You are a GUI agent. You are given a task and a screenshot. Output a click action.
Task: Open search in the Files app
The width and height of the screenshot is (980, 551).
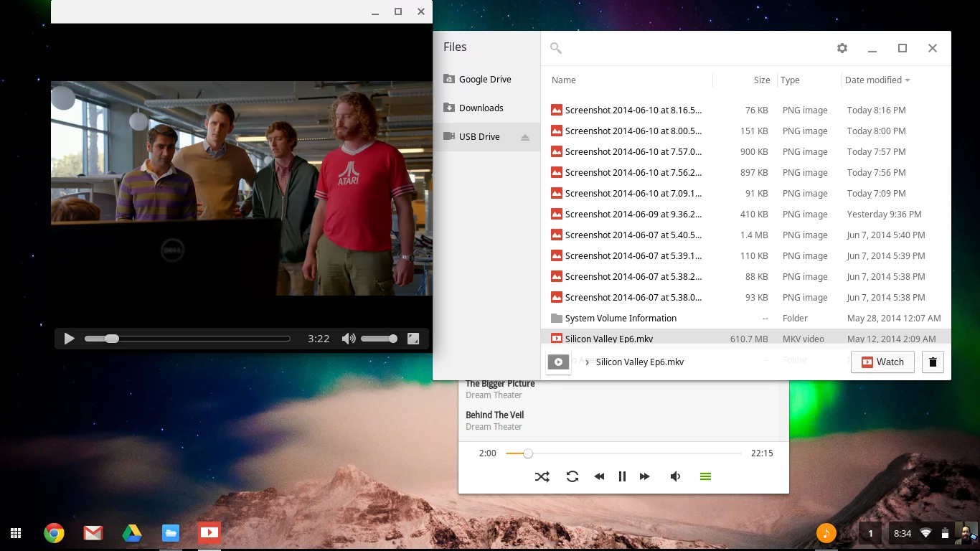pyautogui.click(x=555, y=47)
